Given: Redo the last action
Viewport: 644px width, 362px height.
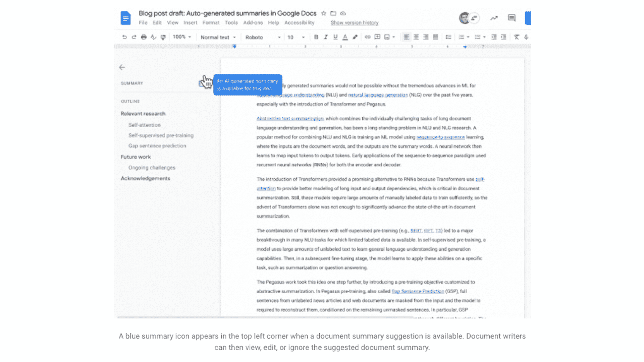Looking at the screenshot, I should pos(134,37).
